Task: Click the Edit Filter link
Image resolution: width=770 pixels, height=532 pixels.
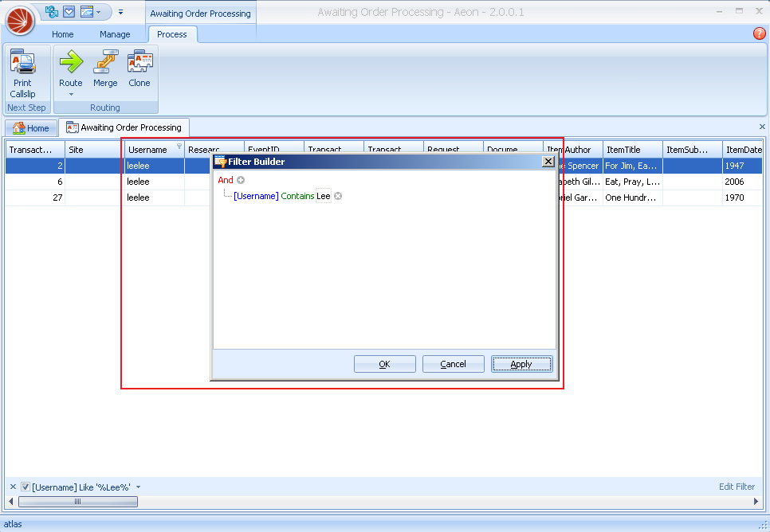Action: coord(737,487)
